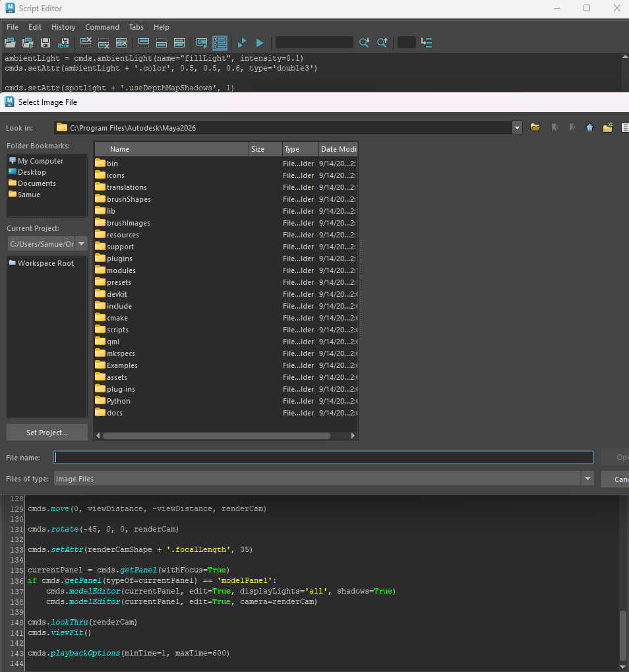Click the file list horizontal scrollbar

pos(216,436)
